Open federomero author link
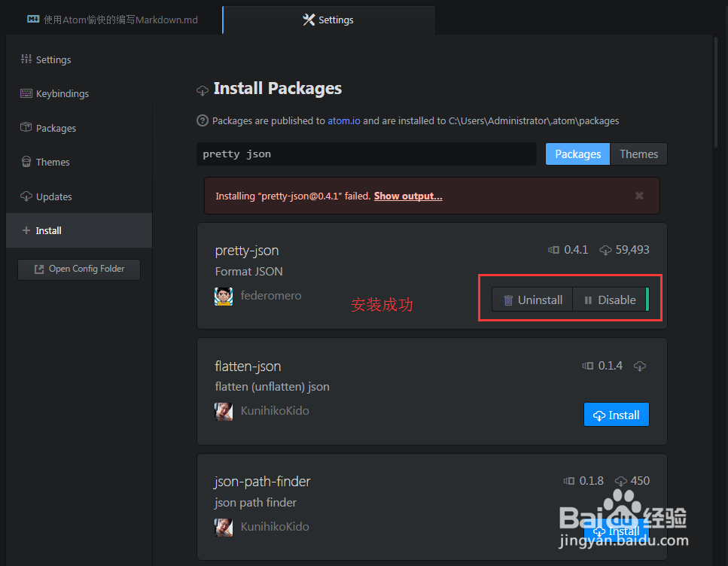This screenshot has width=728, height=566. (x=271, y=296)
